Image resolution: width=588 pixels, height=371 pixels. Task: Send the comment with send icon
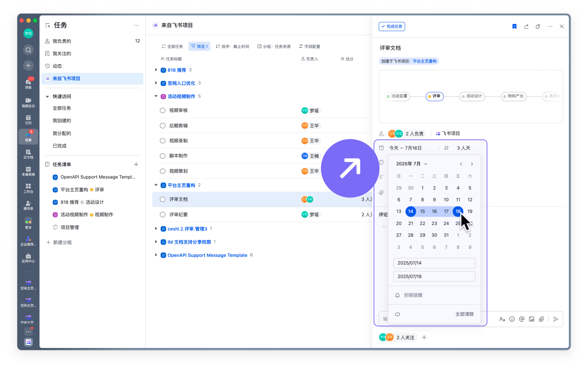(x=556, y=319)
